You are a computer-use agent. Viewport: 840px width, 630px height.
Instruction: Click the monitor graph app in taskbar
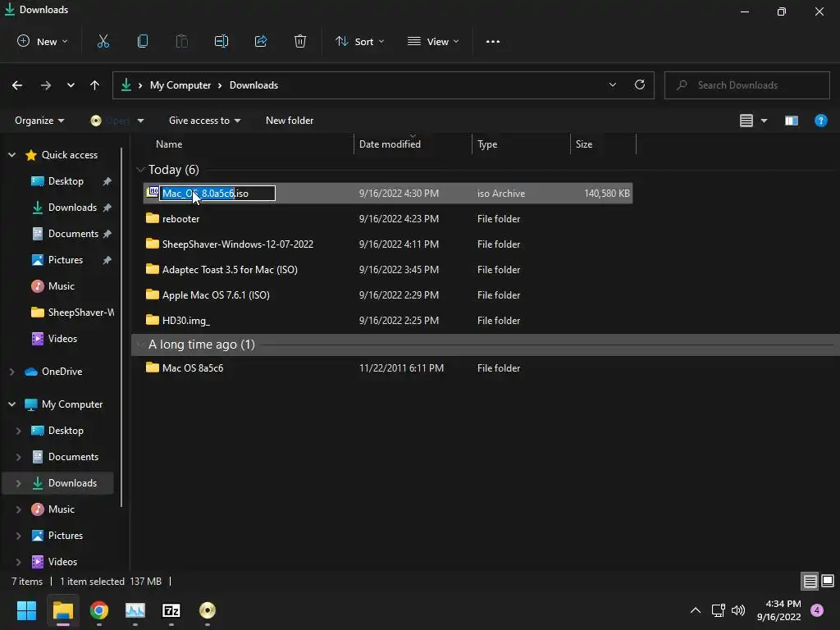click(135, 610)
